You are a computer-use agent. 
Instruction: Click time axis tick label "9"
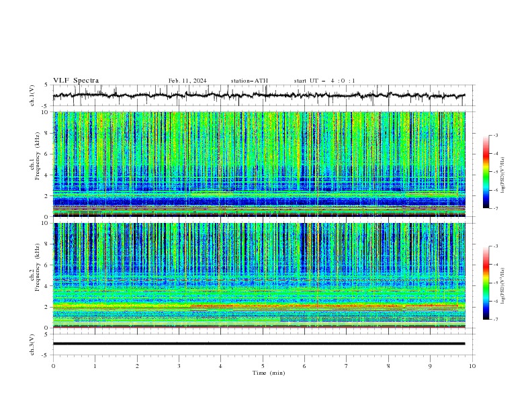click(430, 366)
